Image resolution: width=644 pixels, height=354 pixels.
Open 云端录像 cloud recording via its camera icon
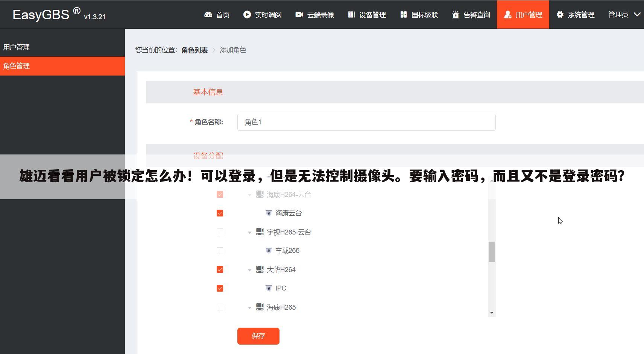pos(299,14)
